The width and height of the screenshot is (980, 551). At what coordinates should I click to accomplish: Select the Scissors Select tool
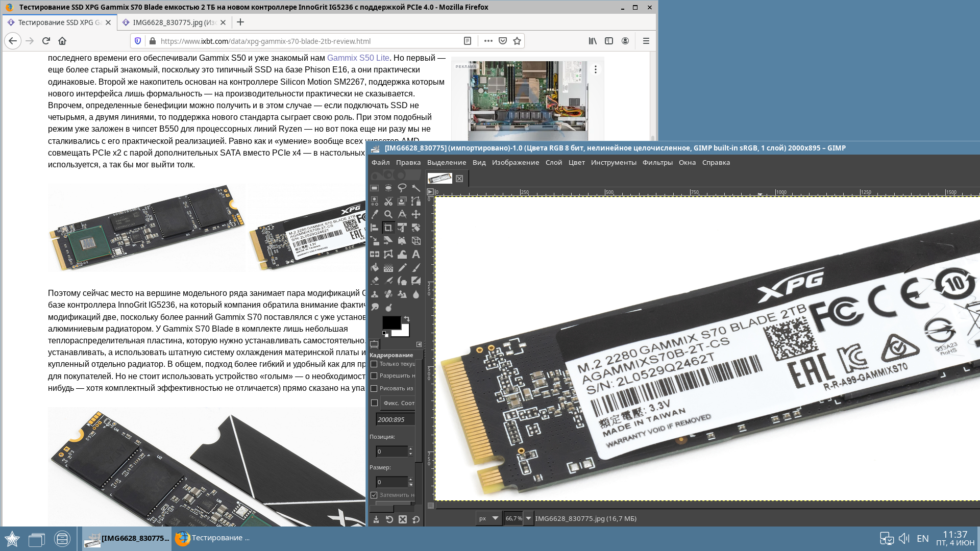388,201
